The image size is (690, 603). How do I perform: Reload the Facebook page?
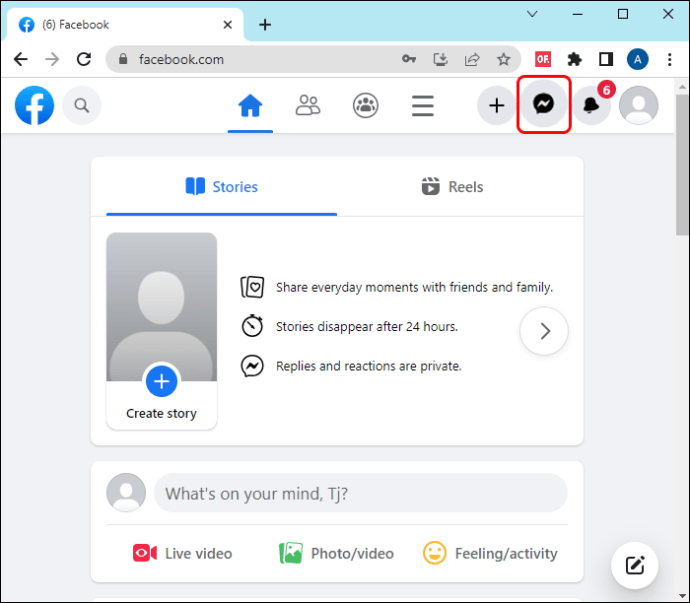click(x=84, y=59)
